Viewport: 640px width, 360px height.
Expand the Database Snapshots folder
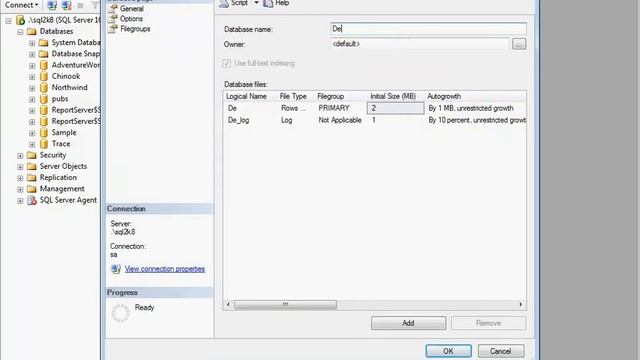coord(32,54)
